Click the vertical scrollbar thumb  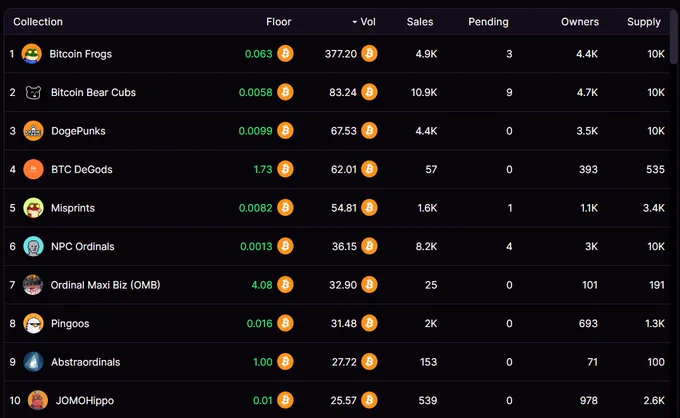click(673, 37)
